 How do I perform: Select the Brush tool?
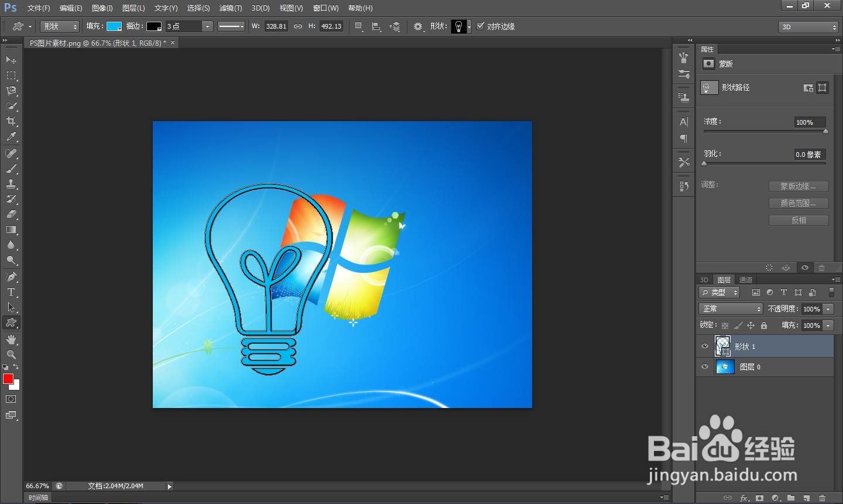11,169
